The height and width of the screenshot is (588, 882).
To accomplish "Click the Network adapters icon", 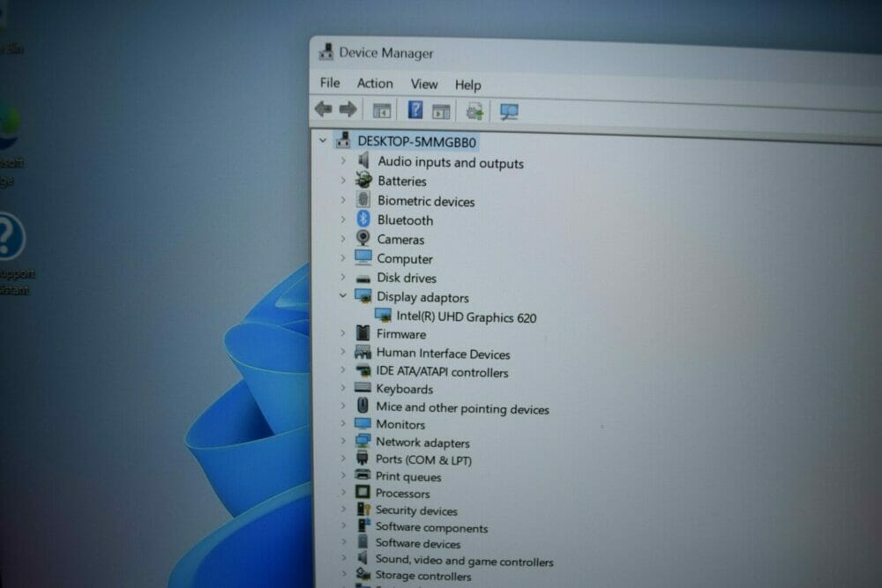I will [x=363, y=441].
